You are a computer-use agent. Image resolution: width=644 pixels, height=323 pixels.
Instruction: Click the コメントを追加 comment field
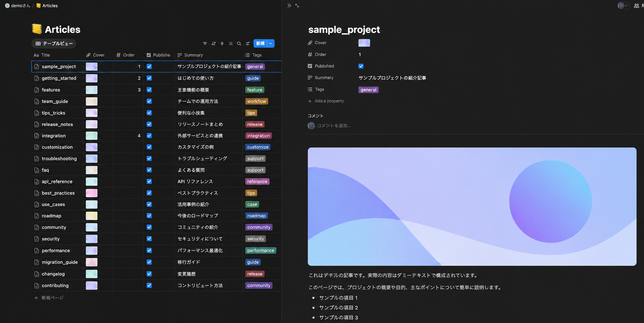334,126
